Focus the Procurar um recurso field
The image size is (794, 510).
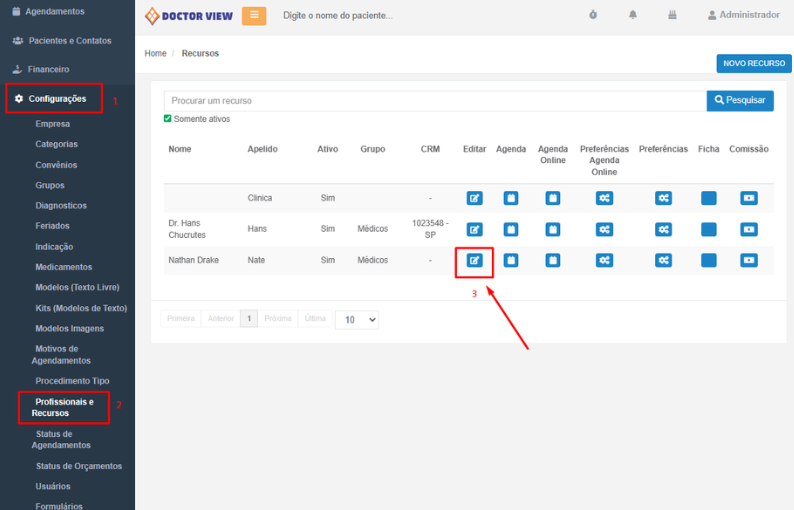pos(435,101)
